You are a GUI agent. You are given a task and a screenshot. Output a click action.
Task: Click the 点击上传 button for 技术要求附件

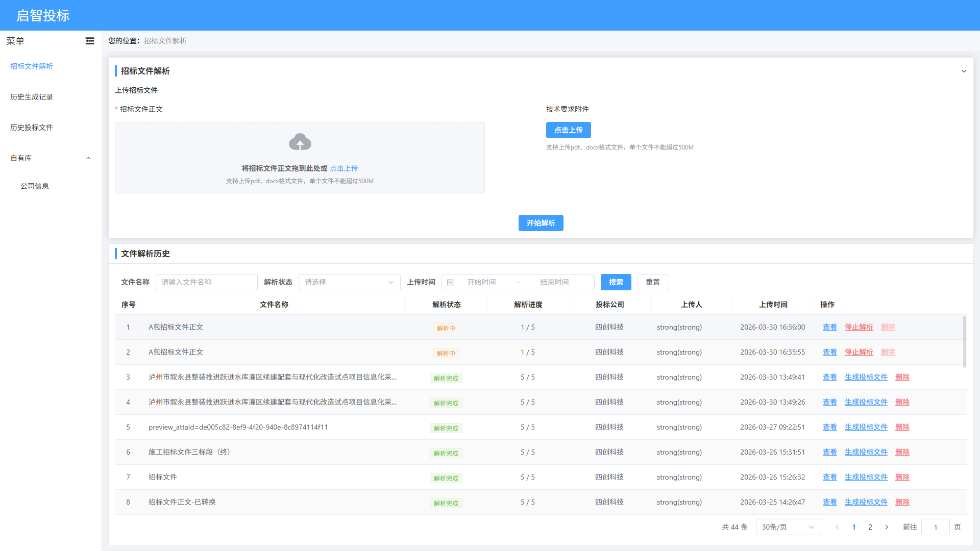tap(568, 130)
